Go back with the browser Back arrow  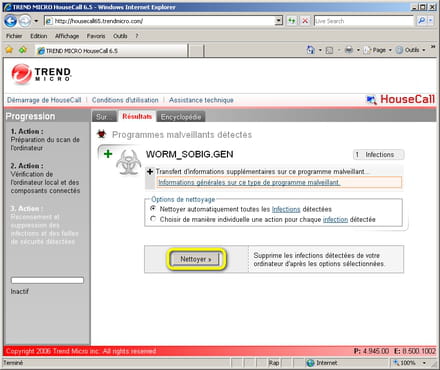[x=10, y=21]
